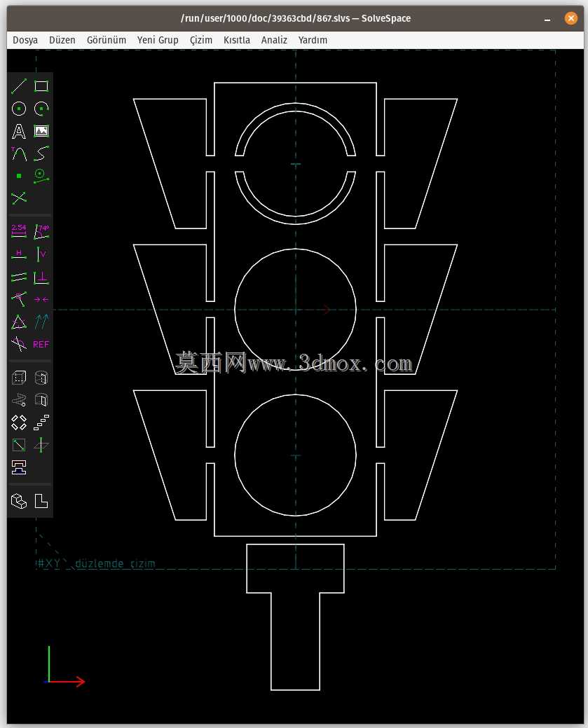
Task: Open the Yardım menu
Action: tap(313, 40)
